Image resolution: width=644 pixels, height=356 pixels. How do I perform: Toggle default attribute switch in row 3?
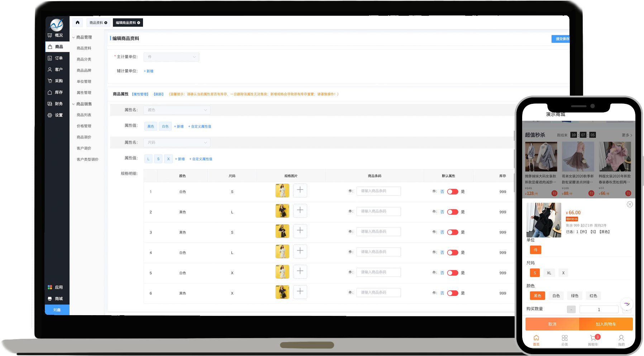(452, 232)
